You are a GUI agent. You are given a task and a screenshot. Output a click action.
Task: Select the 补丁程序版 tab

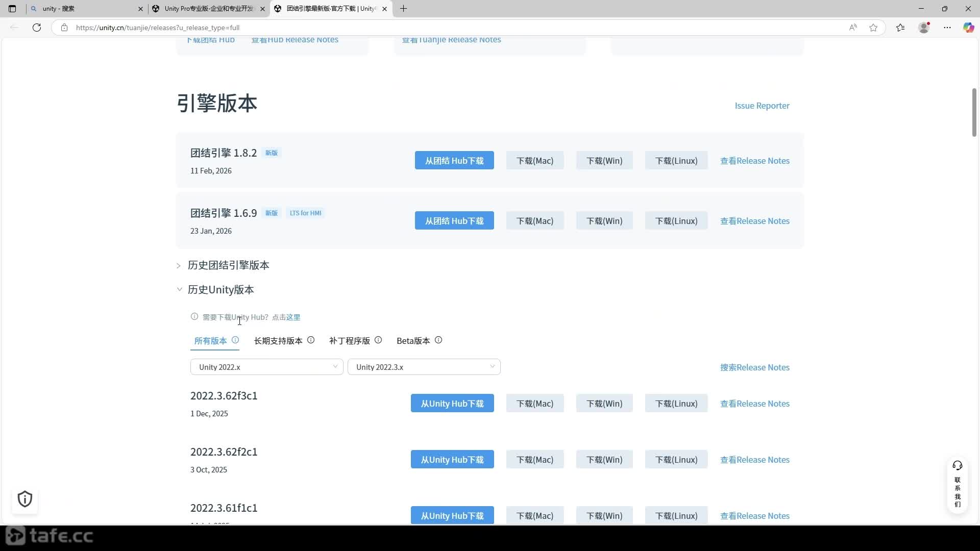click(350, 341)
